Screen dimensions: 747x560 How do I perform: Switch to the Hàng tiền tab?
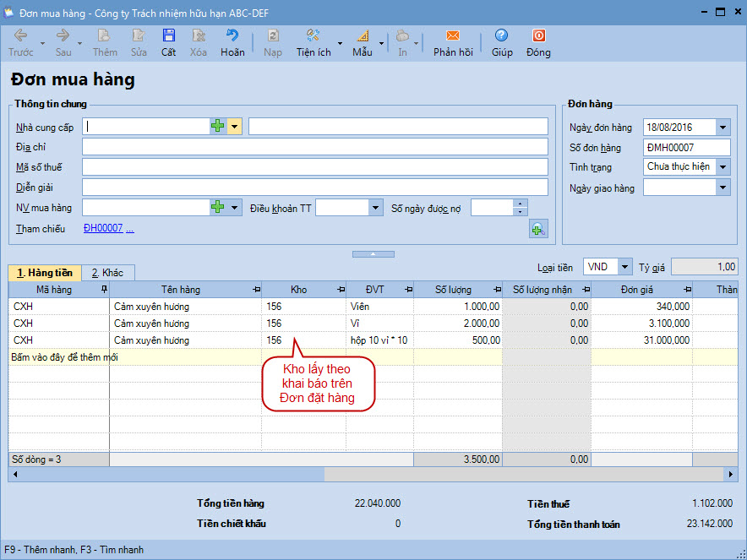coord(45,273)
